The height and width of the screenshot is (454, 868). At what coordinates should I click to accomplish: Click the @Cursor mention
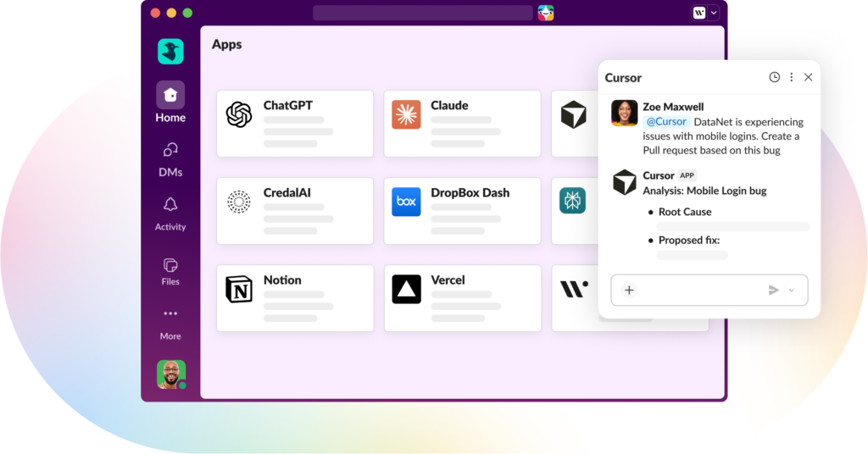(x=666, y=122)
